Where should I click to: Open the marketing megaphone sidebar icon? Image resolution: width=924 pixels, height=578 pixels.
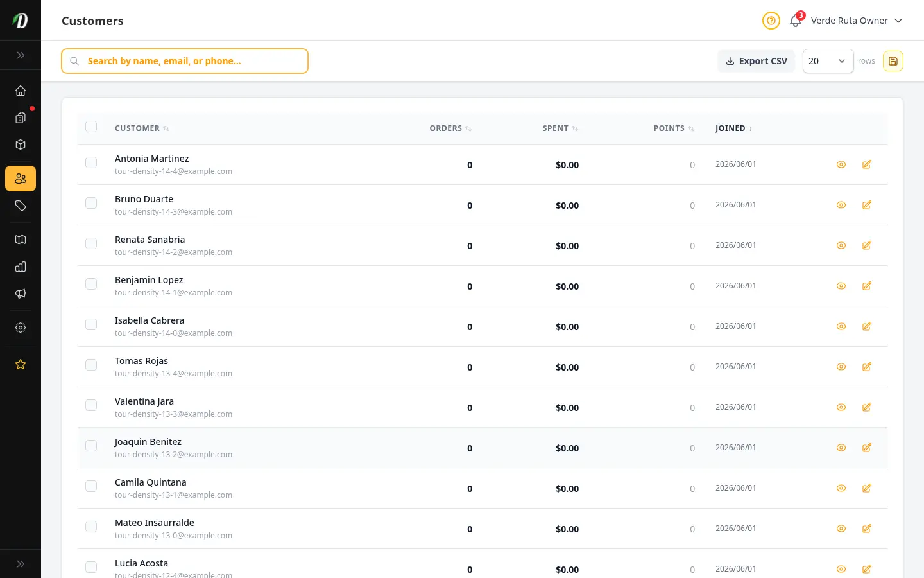tap(21, 293)
